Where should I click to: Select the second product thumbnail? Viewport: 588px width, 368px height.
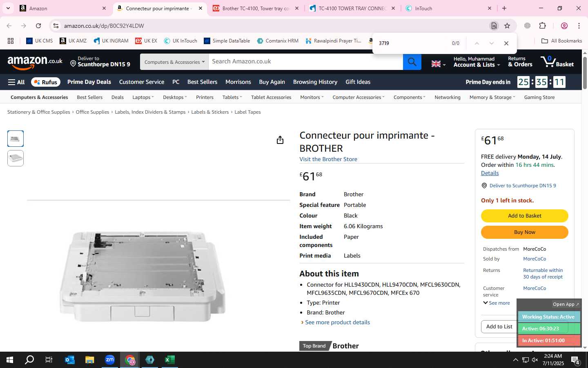(x=16, y=158)
